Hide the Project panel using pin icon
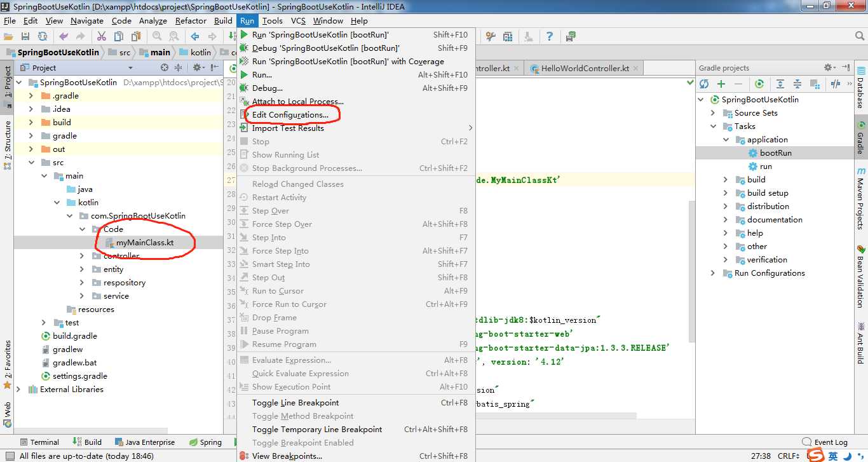The width and height of the screenshot is (868, 462). coord(215,67)
